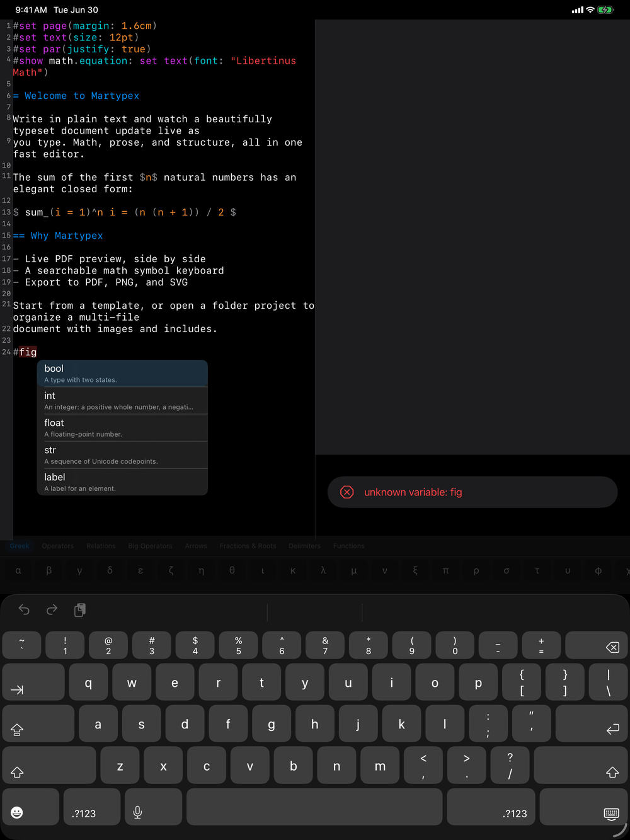Image resolution: width=630 pixels, height=840 pixels.
Task: Tap the error icon for unknown variable
Action: 347,492
